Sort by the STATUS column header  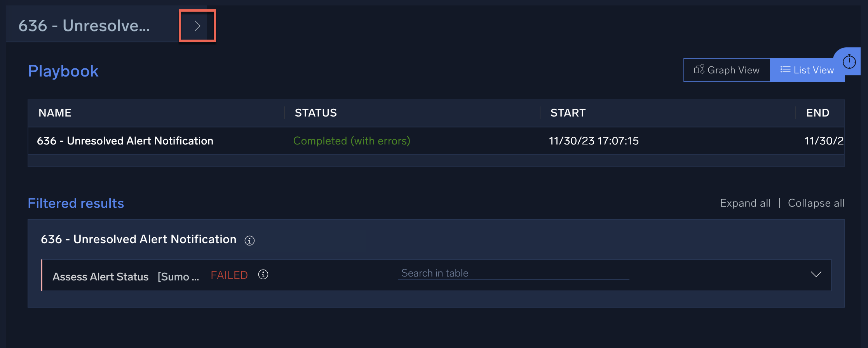[x=315, y=113]
